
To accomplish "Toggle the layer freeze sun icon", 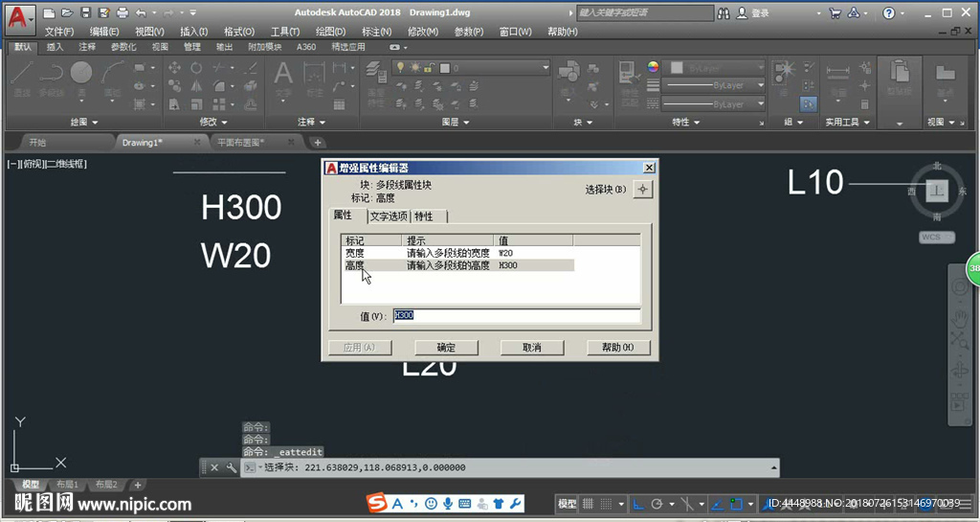I will [415, 67].
